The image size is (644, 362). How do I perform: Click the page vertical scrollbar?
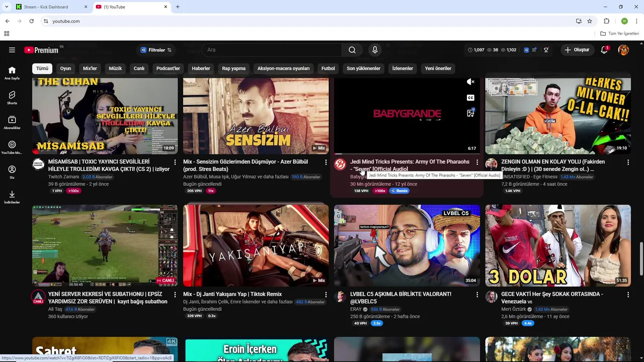point(641,258)
